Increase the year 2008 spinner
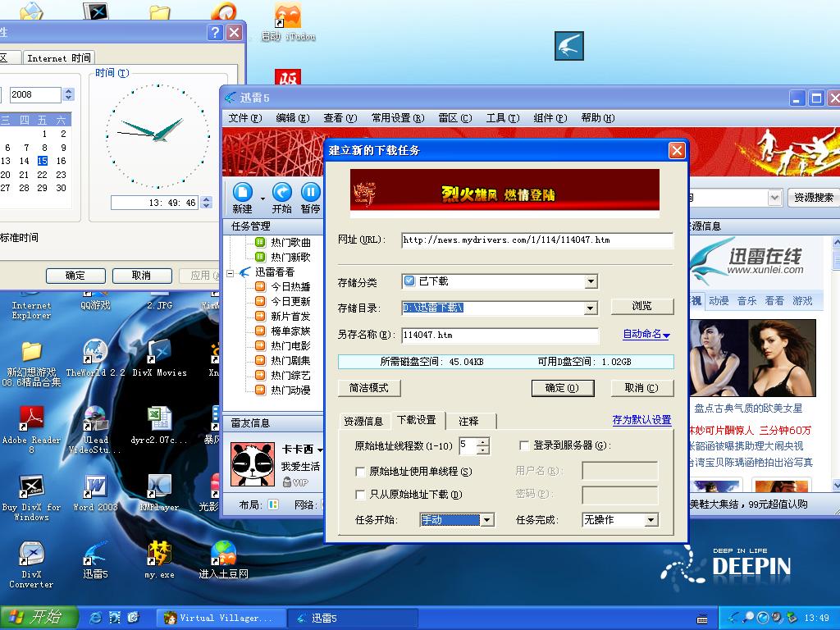 click(68, 91)
